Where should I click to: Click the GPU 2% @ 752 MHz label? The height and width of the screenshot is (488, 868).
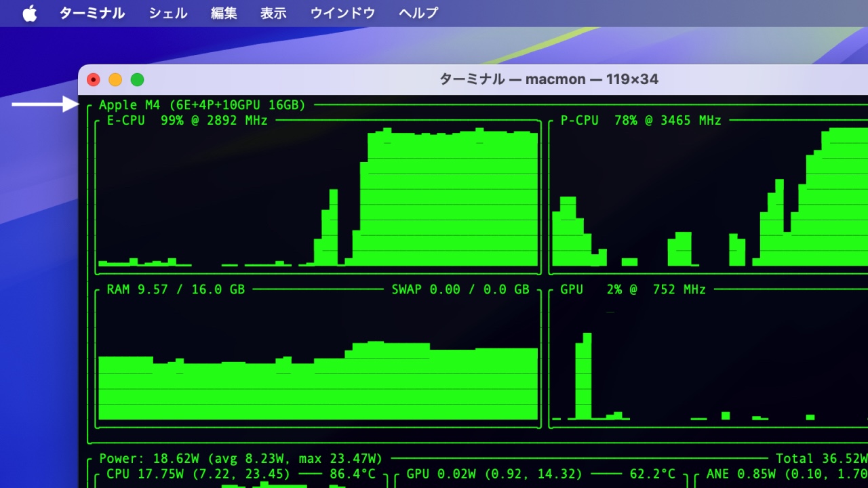633,289
